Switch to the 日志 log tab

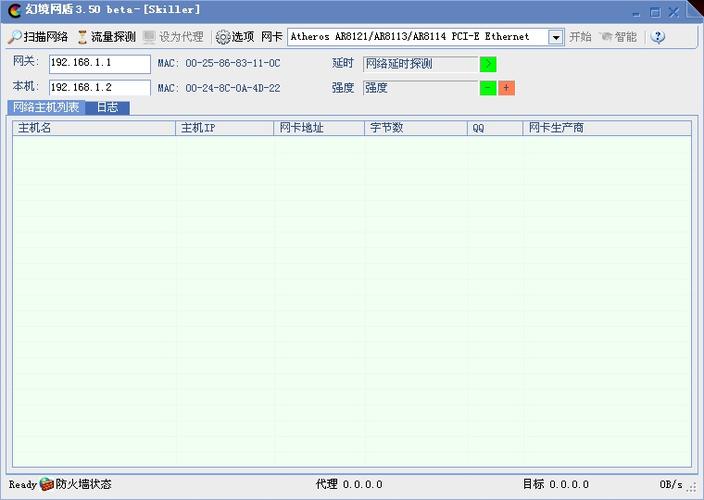107,107
